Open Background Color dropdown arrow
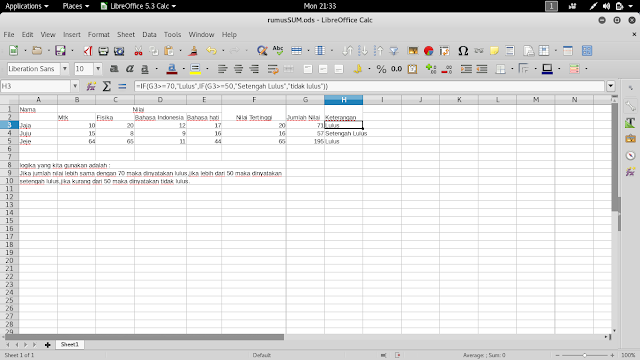640x360 pixels. pyautogui.click(x=207, y=69)
